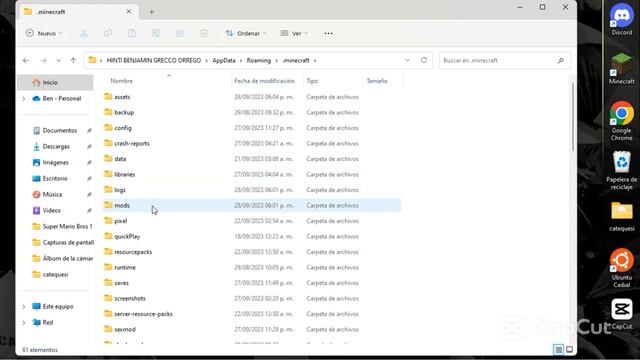
Task: Open Google Chrome desktop shortcut
Action: click(x=622, y=121)
